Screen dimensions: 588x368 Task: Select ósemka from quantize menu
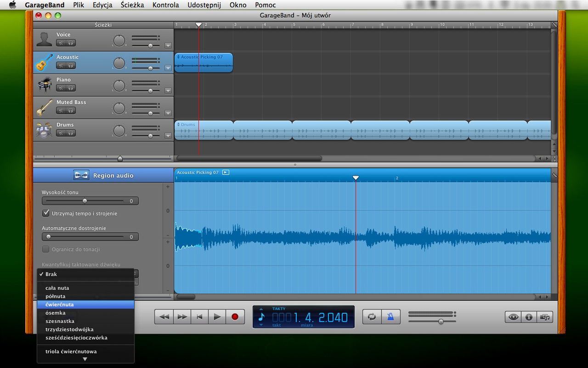(x=55, y=313)
